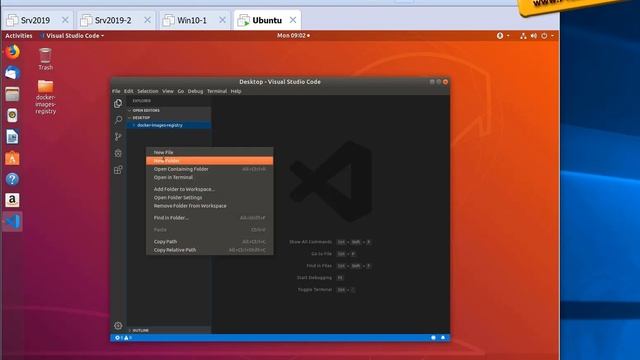Expand the Outline section
640x360 pixels.
click(169, 330)
